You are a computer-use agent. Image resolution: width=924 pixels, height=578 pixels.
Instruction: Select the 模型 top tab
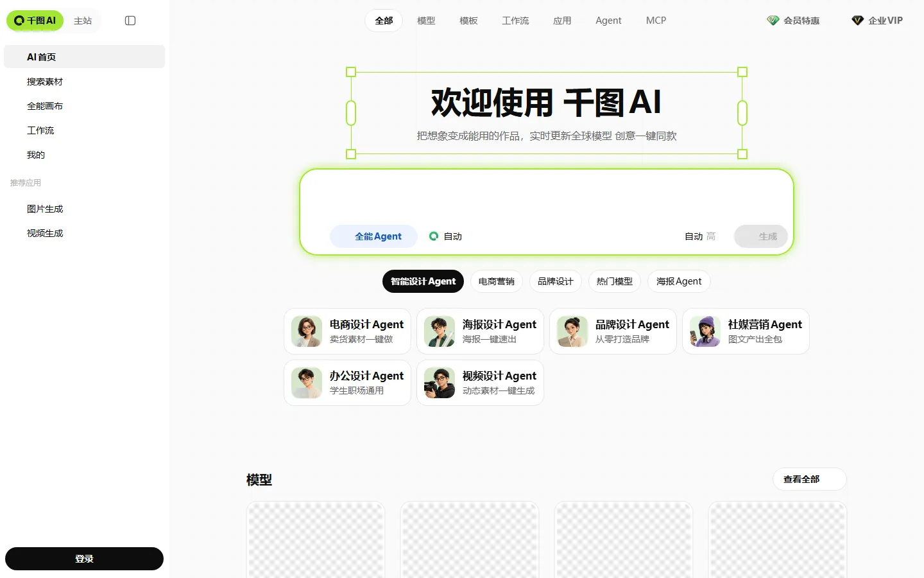pos(426,21)
